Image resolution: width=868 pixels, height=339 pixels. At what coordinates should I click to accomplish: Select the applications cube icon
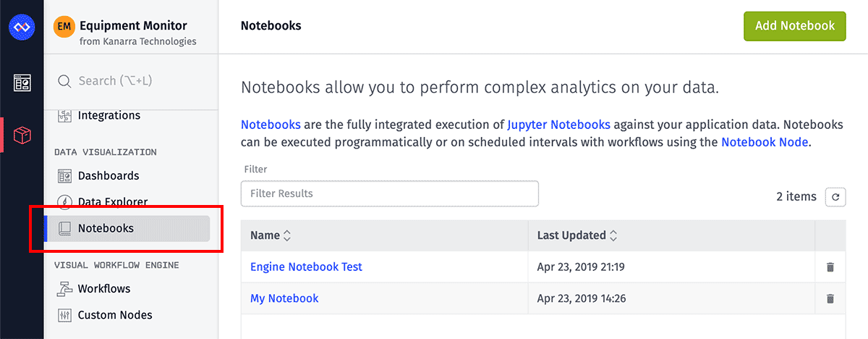(x=22, y=135)
